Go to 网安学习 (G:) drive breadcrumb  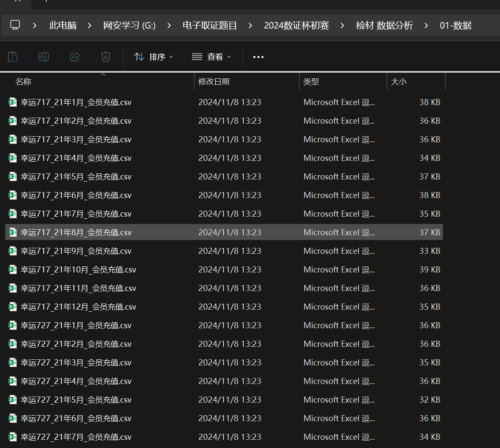coord(129,26)
